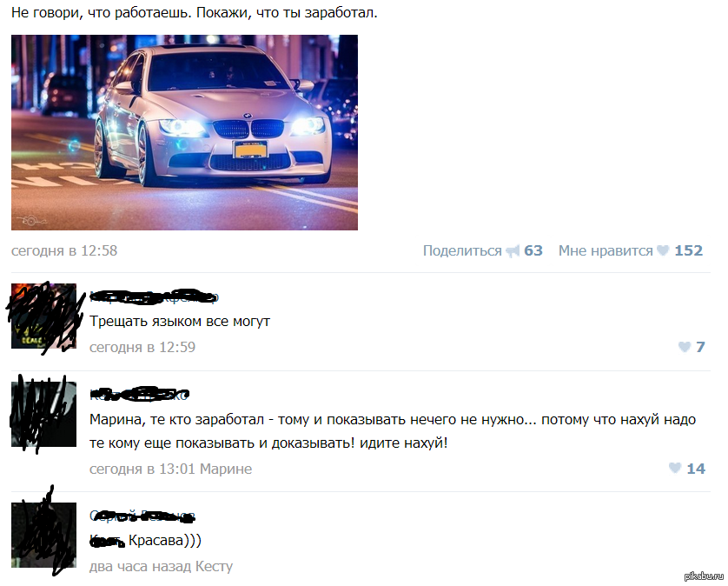Open the comment timestamp сегодня в 12:59
The image size is (728, 586).
(x=142, y=347)
